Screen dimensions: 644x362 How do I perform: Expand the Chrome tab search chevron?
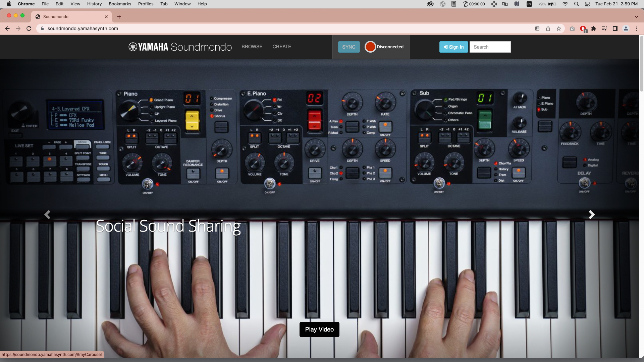636,17
